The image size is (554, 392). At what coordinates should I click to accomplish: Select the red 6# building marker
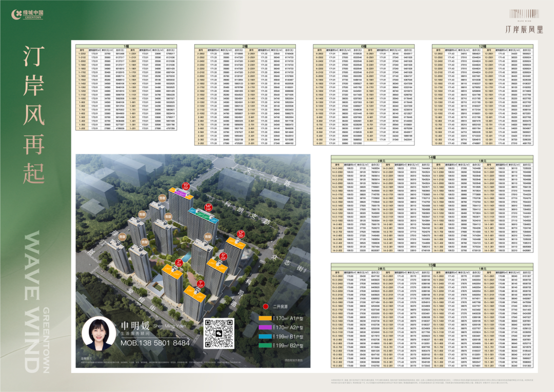tap(223, 256)
